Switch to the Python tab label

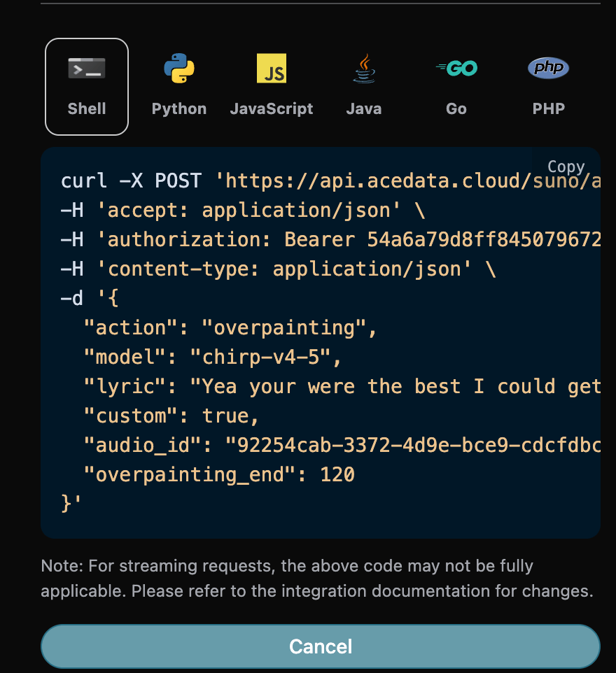(x=179, y=109)
